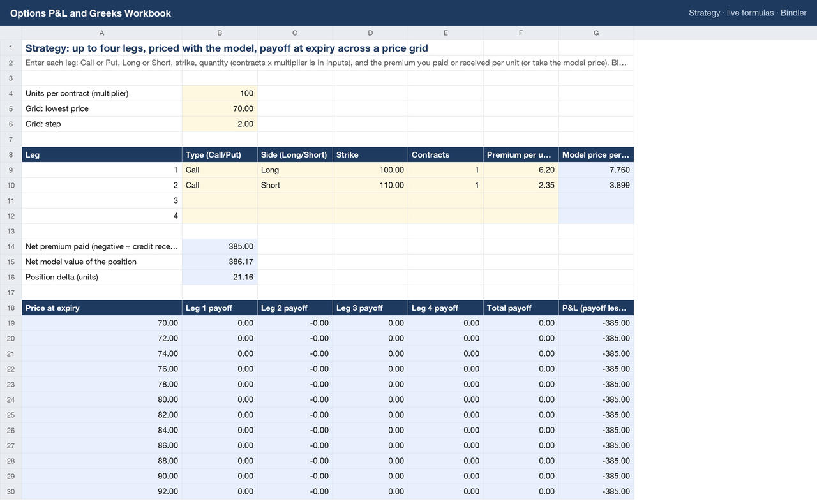This screenshot has width=817, height=504.
Task: Select leg 2 model price 3.899
Action: 596,185
